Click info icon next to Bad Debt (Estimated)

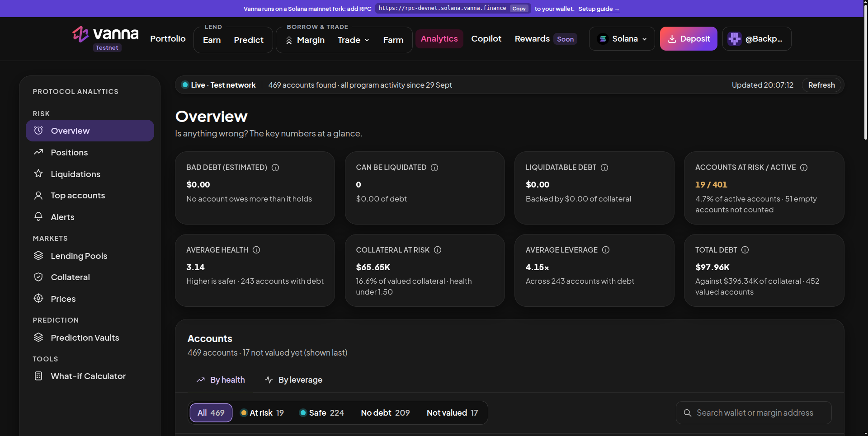point(275,168)
